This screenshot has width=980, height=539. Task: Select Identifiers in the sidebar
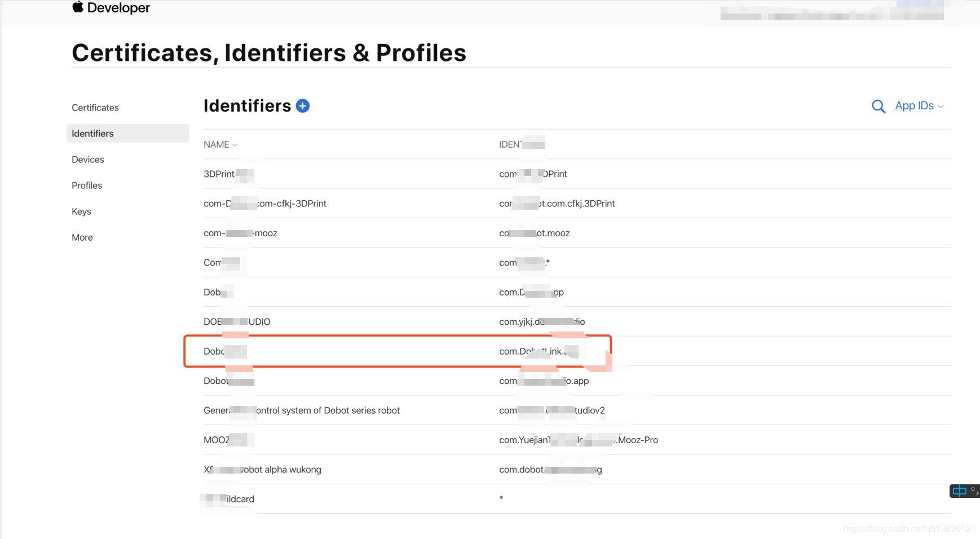127,134
